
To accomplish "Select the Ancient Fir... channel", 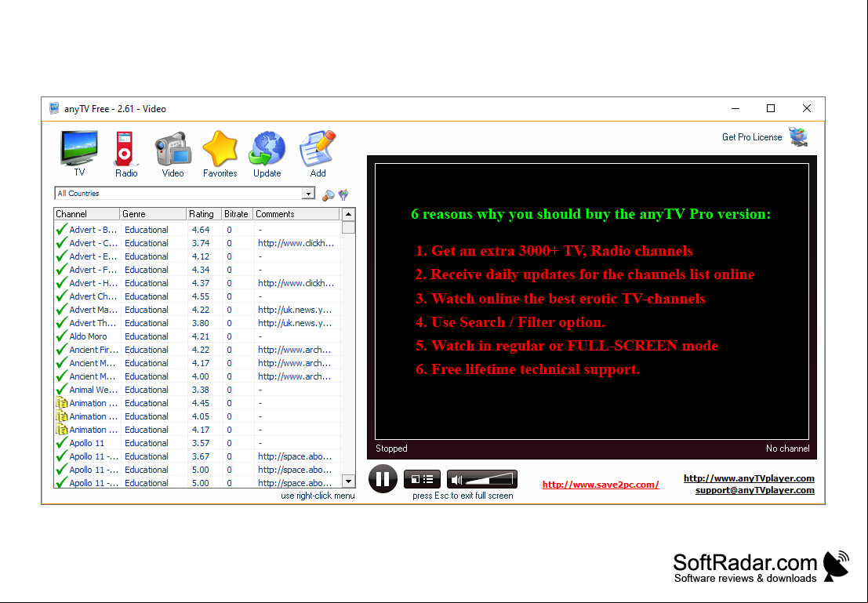I will 198,350.
